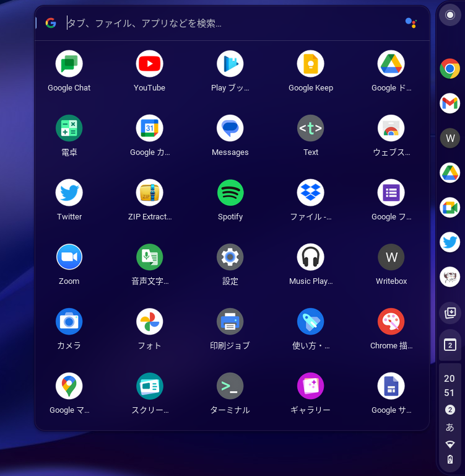This screenshot has width=465, height=476.
Task: Open Spotify app
Action: (x=230, y=193)
